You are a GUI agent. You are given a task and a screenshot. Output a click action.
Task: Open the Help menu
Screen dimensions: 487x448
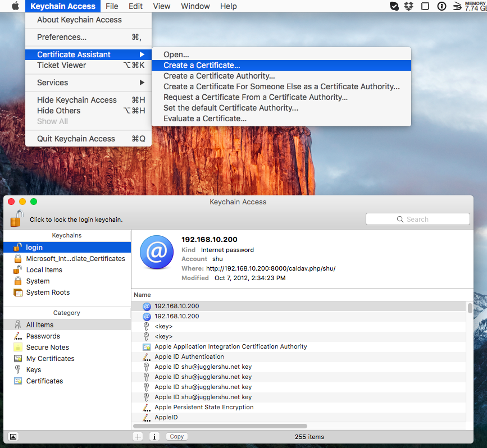point(228,6)
